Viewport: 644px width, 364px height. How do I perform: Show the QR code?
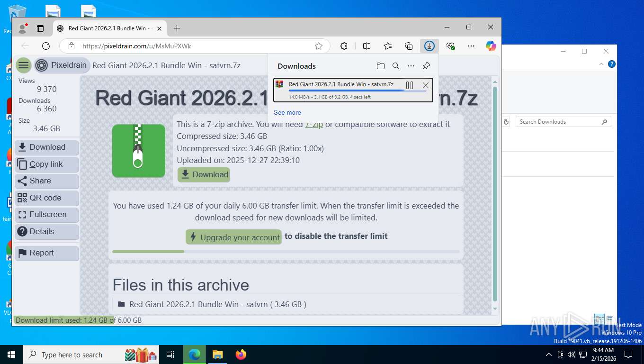point(47,198)
